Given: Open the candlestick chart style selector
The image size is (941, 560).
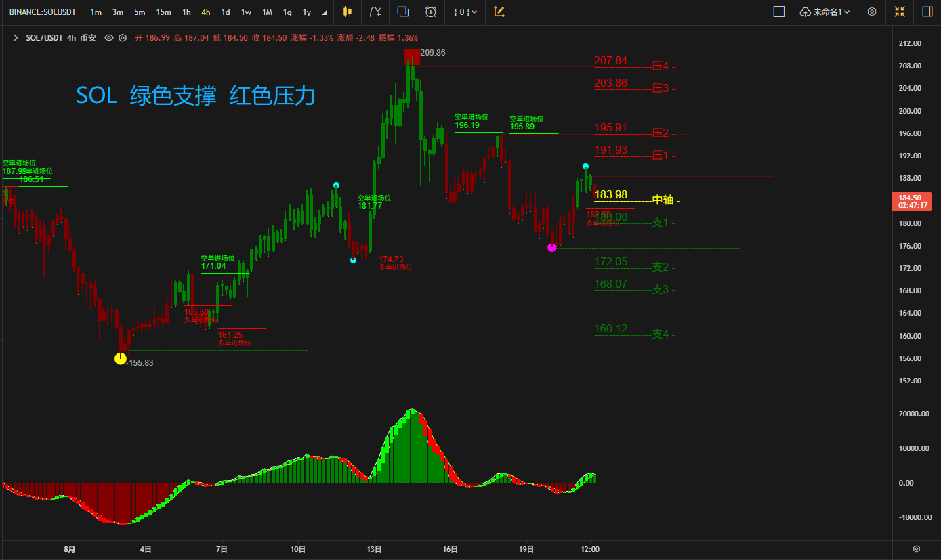Looking at the screenshot, I should [x=348, y=12].
